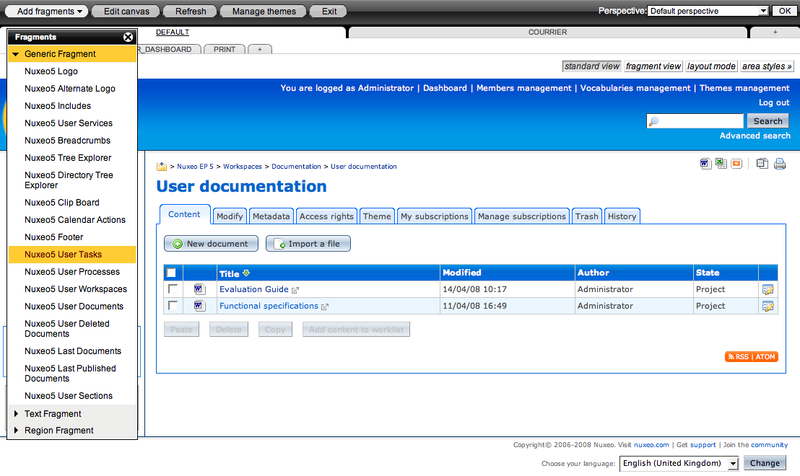This screenshot has height=476, width=800.
Task: Click the action icon in Evaluation Guide row
Action: point(768,290)
